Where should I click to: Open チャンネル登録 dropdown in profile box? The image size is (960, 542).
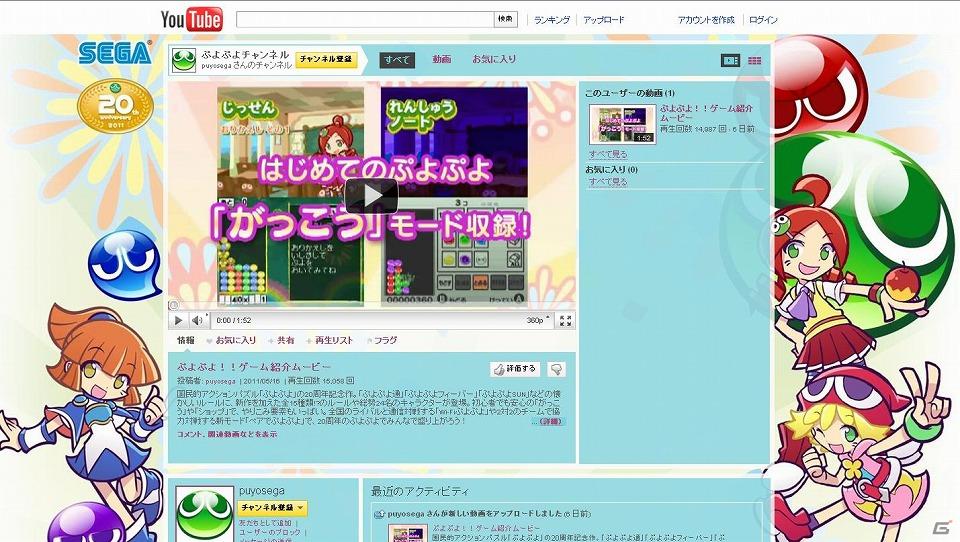(272, 508)
